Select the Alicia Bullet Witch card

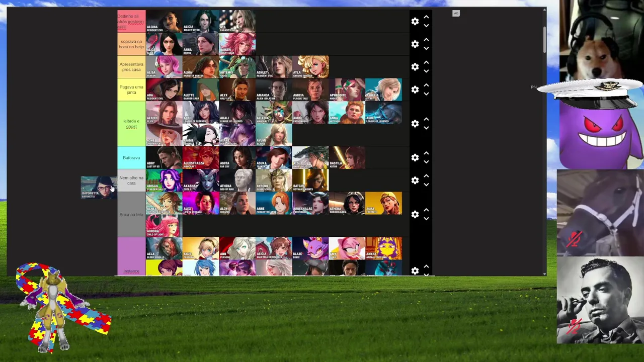(x=201, y=22)
